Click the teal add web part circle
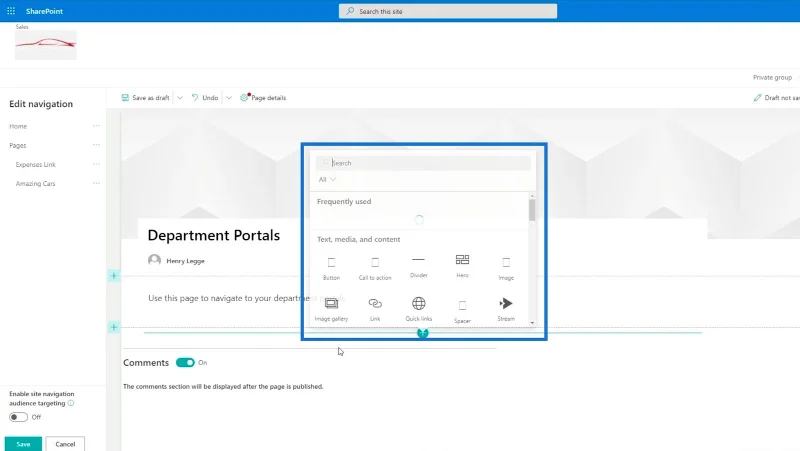Image resolution: width=800 pixels, height=451 pixels. (x=422, y=333)
